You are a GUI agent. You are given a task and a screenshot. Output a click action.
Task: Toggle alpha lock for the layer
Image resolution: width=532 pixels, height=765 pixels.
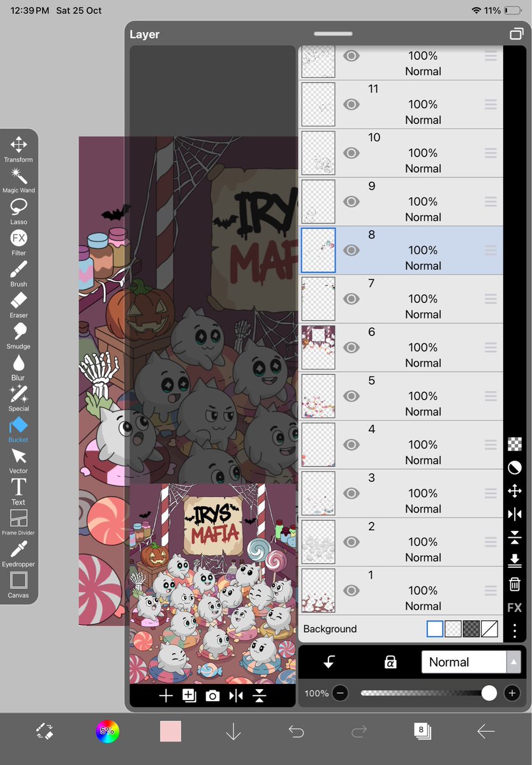tap(390, 662)
